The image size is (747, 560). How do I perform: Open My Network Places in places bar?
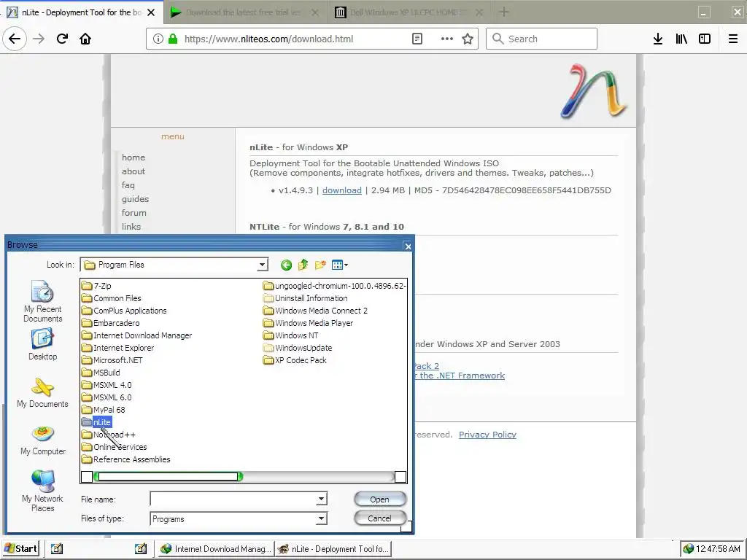tap(42, 491)
